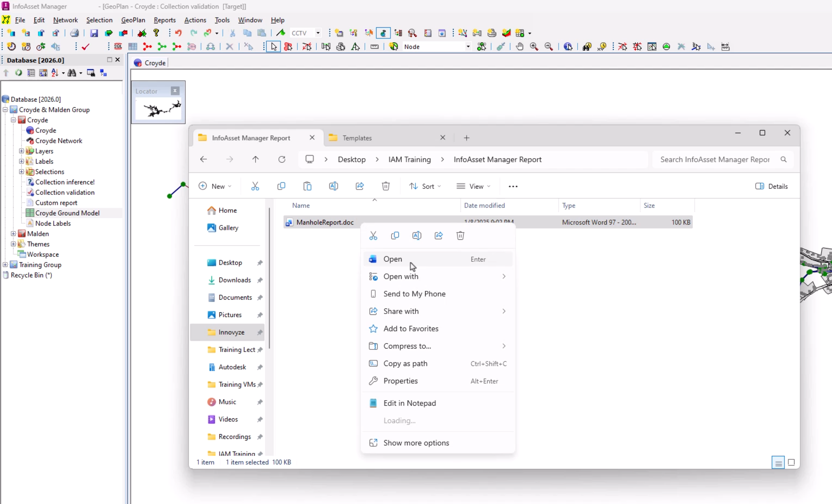Print the current GeoPlan
The height and width of the screenshot is (504, 832).
click(74, 33)
